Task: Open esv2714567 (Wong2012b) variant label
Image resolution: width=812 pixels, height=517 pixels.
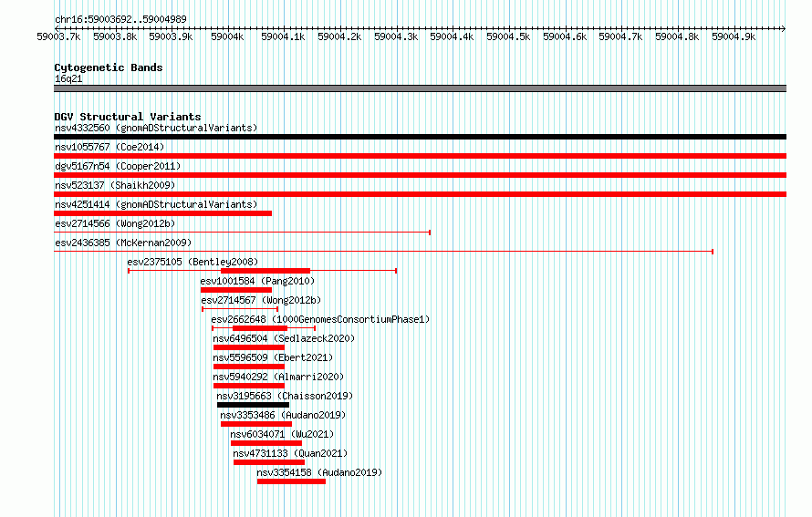Action: pos(261,300)
